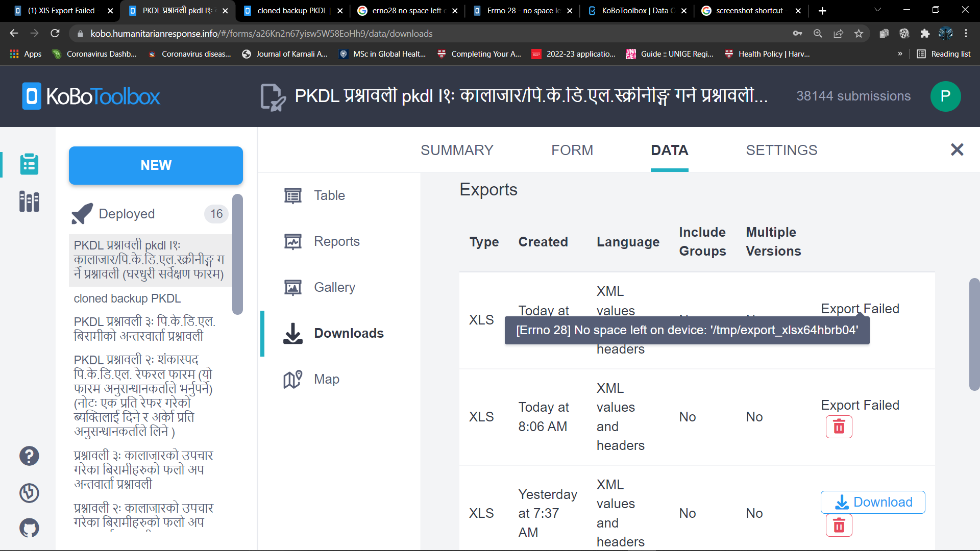Close the form view with X
Image resolution: width=980 pixels, height=551 pixels.
[x=957, y=149]
